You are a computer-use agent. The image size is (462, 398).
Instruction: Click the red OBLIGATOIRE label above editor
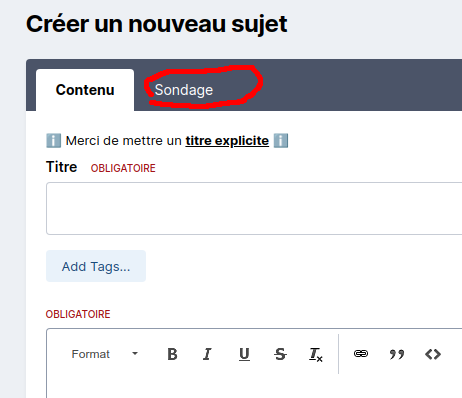point(78,314)
